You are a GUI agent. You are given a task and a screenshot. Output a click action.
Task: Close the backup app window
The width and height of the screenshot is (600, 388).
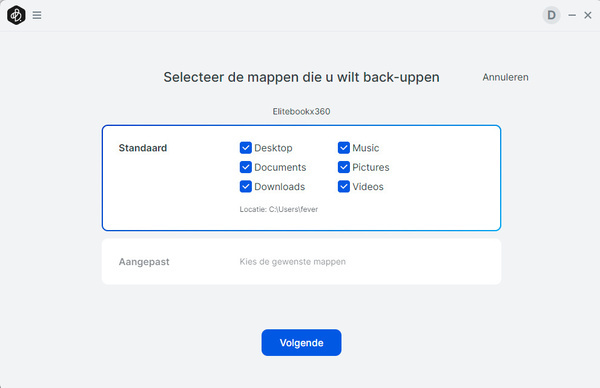pos(588,15)
